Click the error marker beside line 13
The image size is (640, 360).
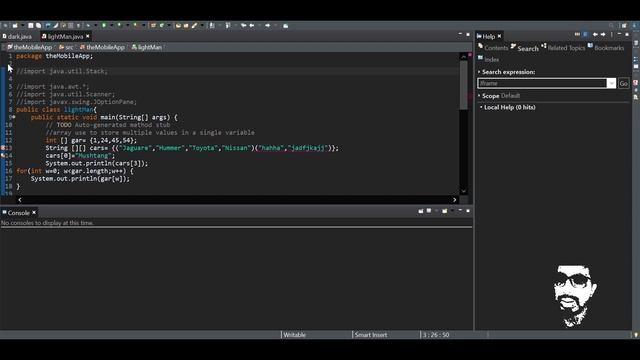click(x=3, y=148)
